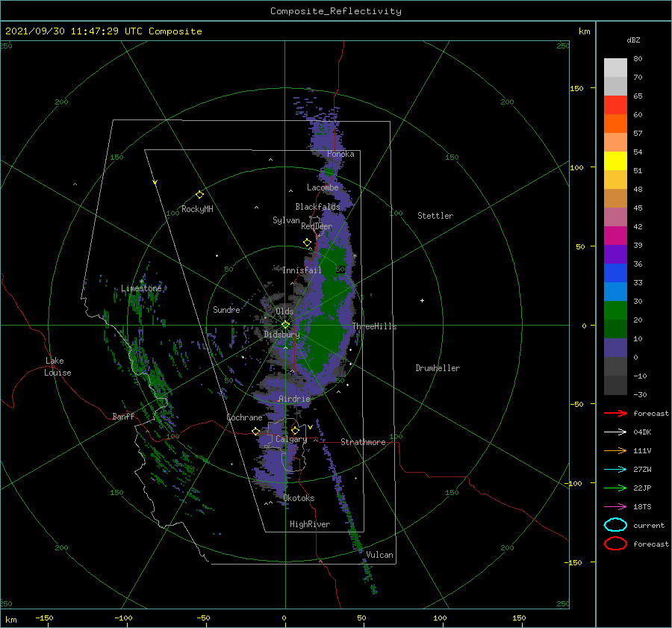Click the Composite_Reflectivity title text
Screen dimensions: 672x628
(336, 11)
